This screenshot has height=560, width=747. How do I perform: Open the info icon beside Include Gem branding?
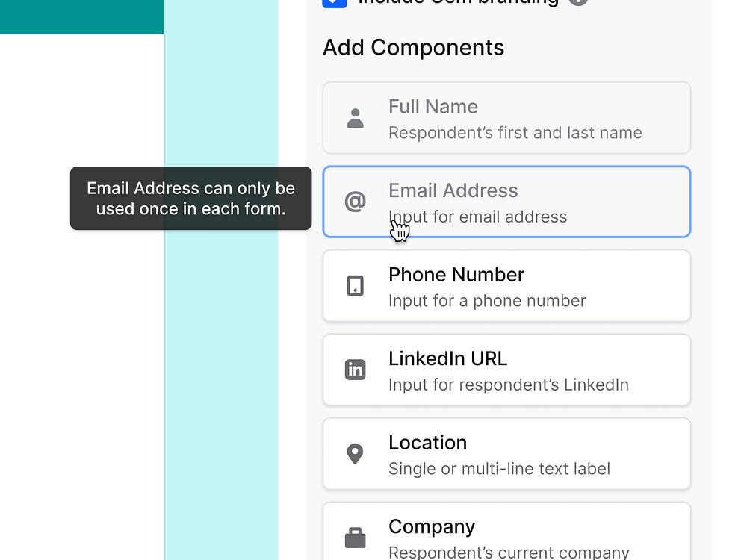click(x=578, y=2)
